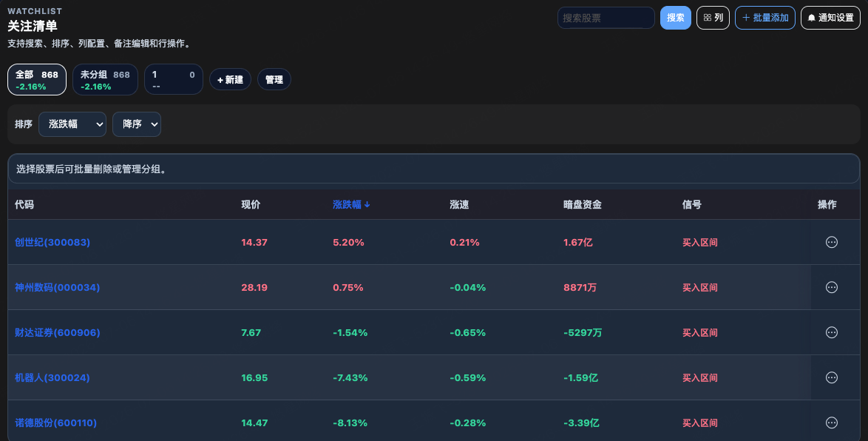Focus the 搜索股票 search field

pos(606,18)
